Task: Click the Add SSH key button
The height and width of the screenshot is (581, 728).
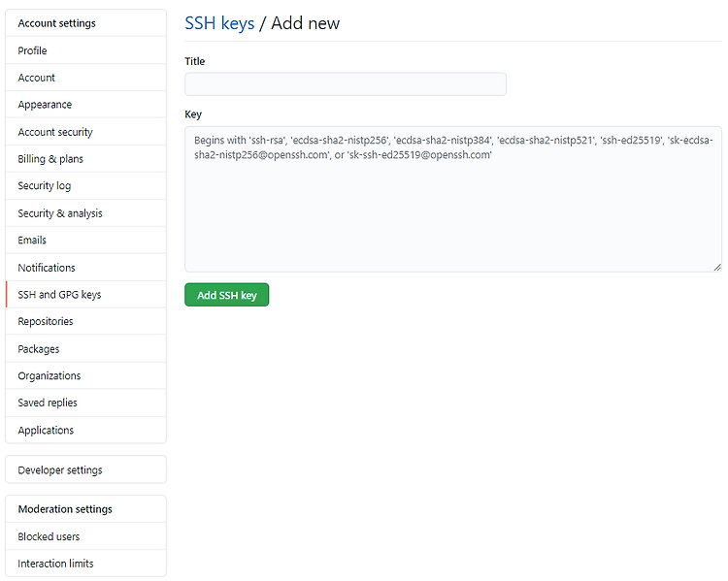Action: [x=226, y=295]
